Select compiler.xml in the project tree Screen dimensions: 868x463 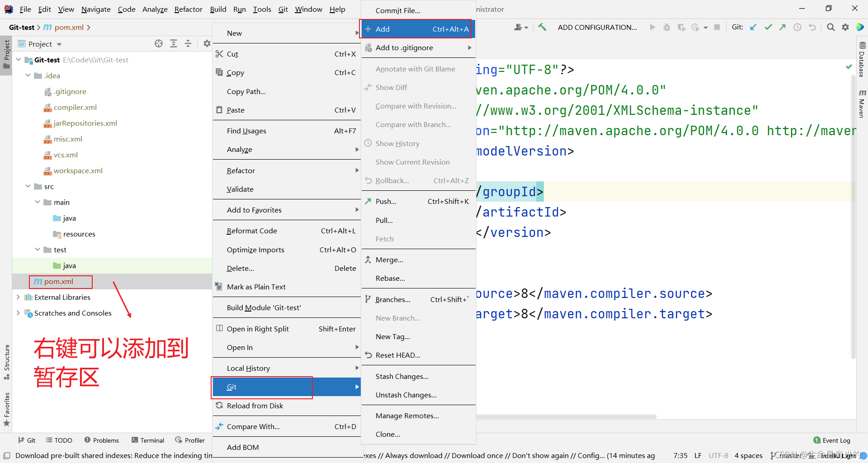[x=75, y=107]
